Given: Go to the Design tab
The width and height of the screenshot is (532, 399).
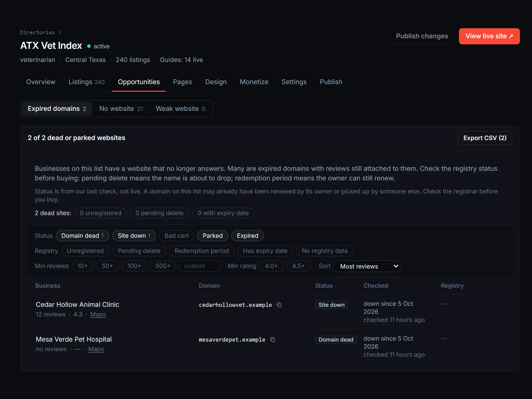Looking at the screenshot, I should [216, 82].
